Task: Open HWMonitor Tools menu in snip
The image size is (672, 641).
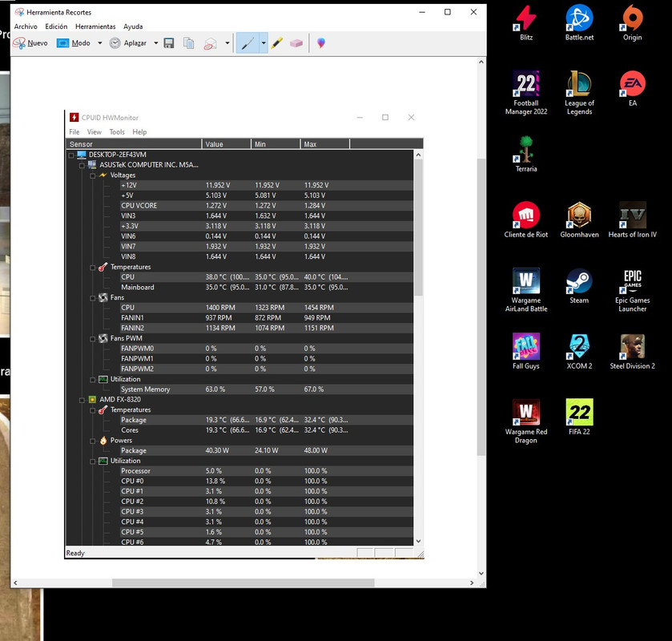Action: pos(117,132)
